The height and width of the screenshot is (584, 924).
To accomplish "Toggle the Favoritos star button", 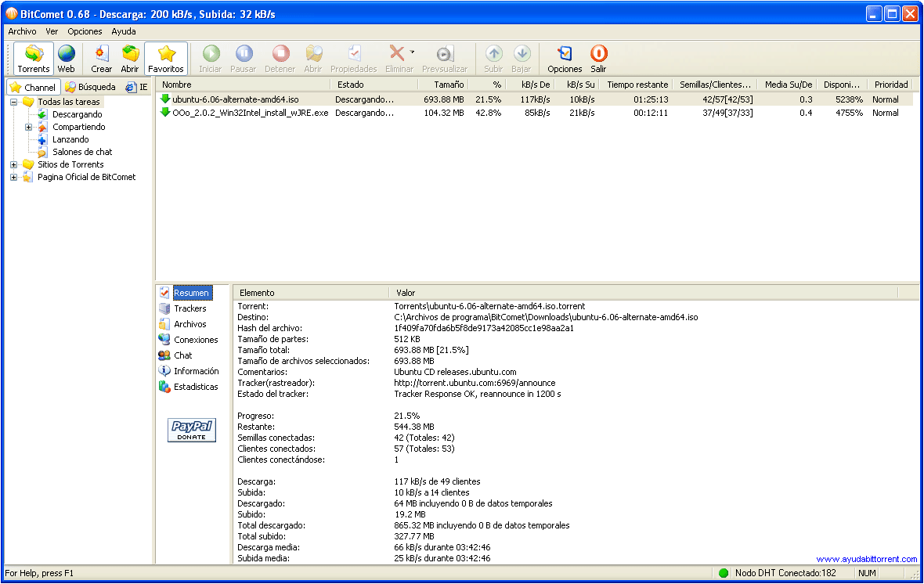I will [166, 59].
